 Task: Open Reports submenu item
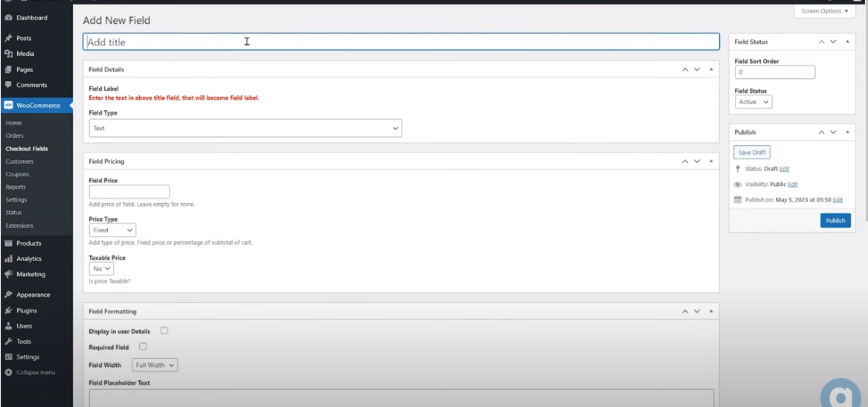point(16,188)
